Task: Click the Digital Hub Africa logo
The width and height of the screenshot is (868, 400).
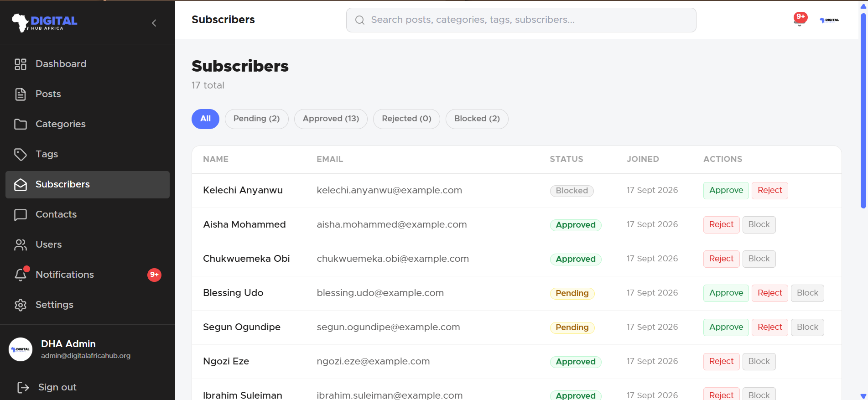Action: (44, 22)
